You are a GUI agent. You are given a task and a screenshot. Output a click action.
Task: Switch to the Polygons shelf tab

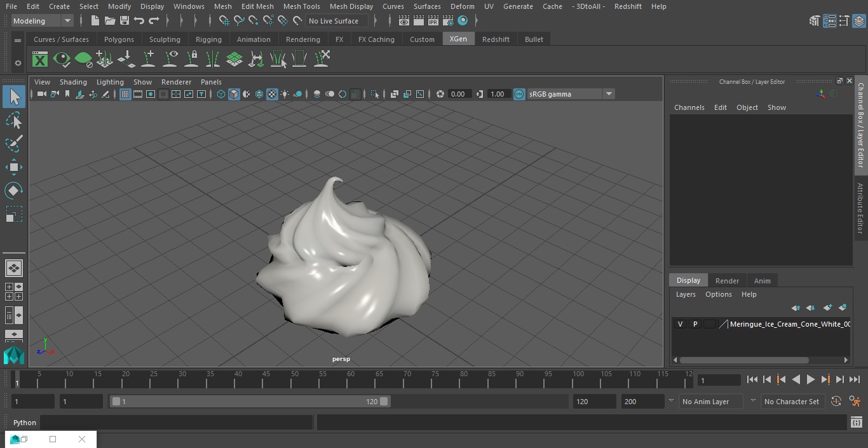(x=119, y=39)
